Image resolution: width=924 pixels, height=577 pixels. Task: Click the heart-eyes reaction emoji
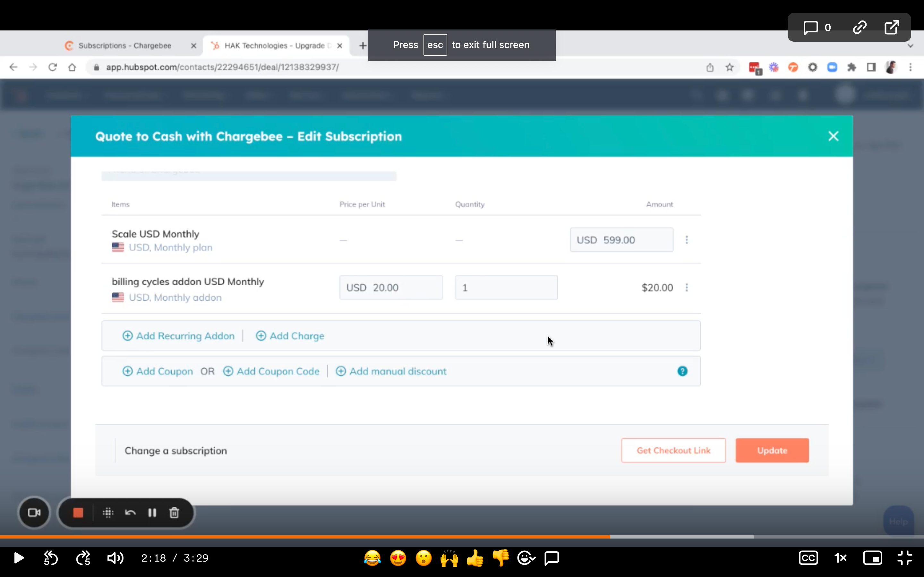398,558
